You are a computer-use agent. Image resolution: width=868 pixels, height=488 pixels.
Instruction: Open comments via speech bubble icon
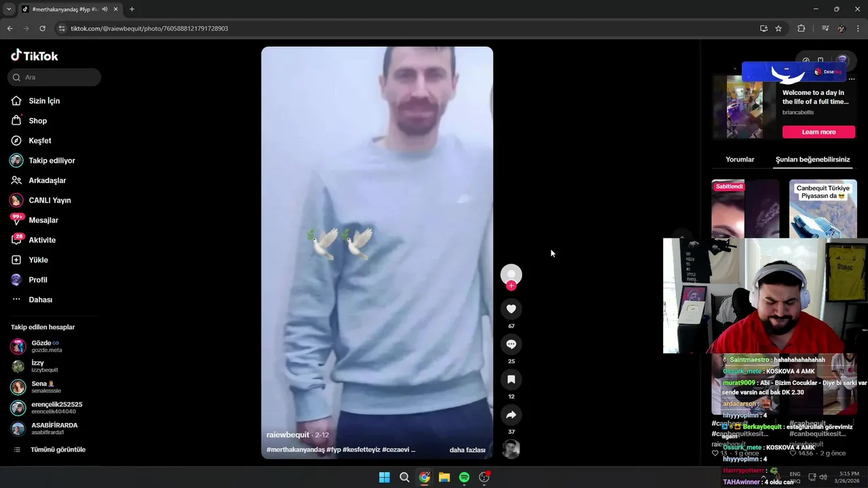pyautogui.click(x=511, y=344)
